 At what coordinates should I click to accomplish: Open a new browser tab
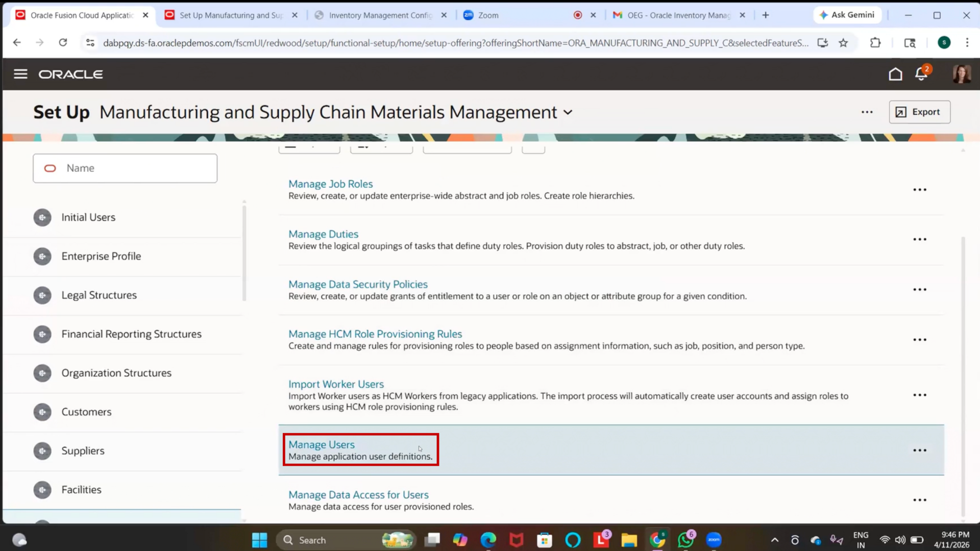pyautogui.click(x=765, y=15)
